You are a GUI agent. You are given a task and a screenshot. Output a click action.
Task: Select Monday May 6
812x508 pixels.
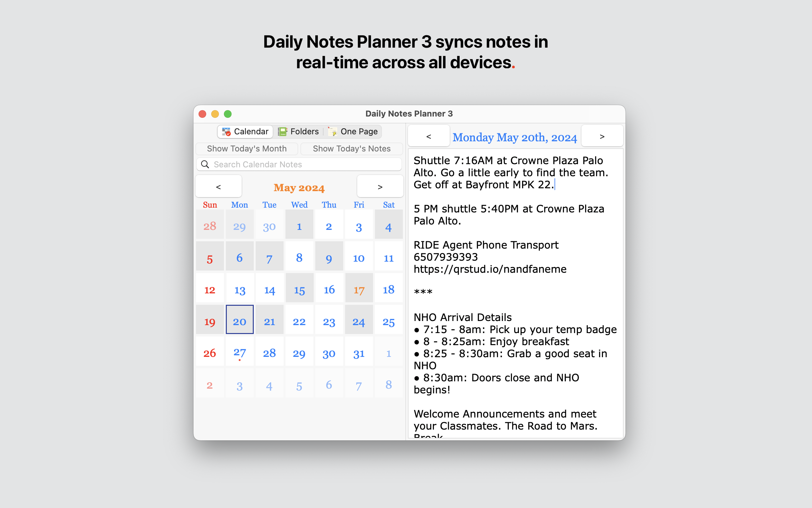tap(239, 256)
